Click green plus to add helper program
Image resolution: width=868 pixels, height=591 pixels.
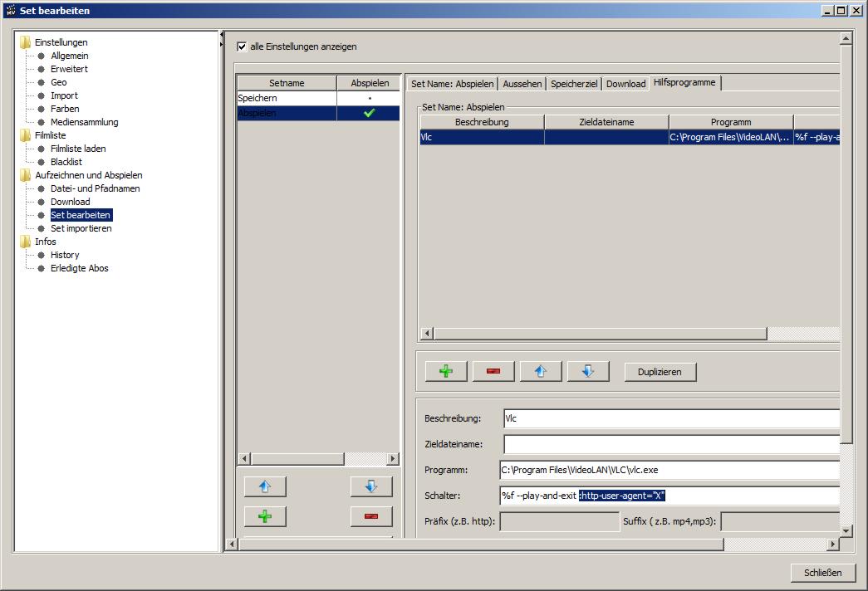click(x=446, y=371)
